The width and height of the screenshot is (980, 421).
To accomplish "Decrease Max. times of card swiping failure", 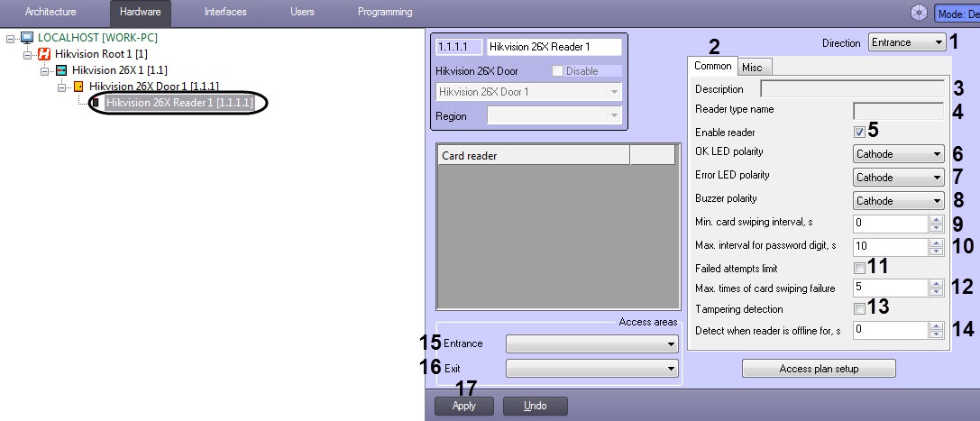I will (936, 292).
